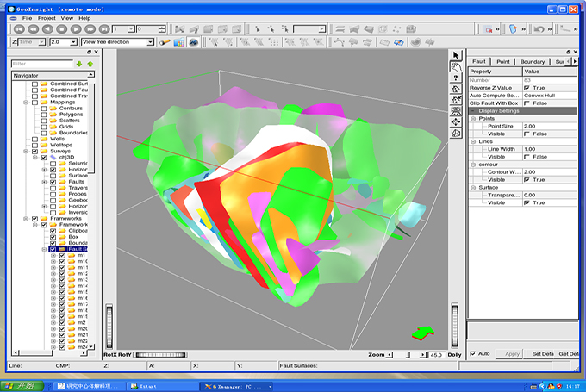Collapse the Mappings tree node
Viewport: 586px width, 392px height.
pos(25,103)
